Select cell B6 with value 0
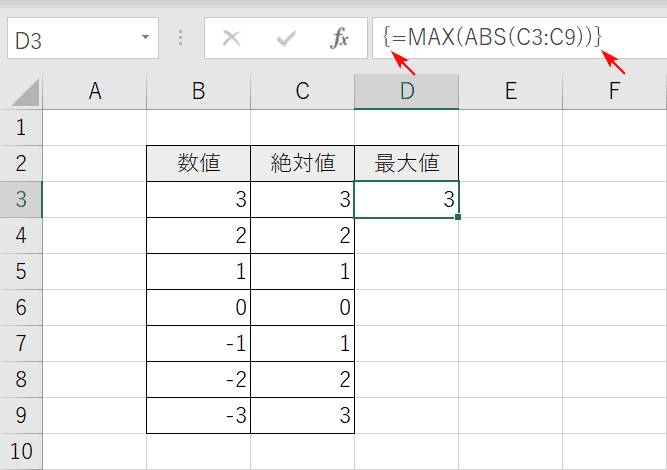The height and width of the screenshot is (470, 667). click(x=198, y=308)
